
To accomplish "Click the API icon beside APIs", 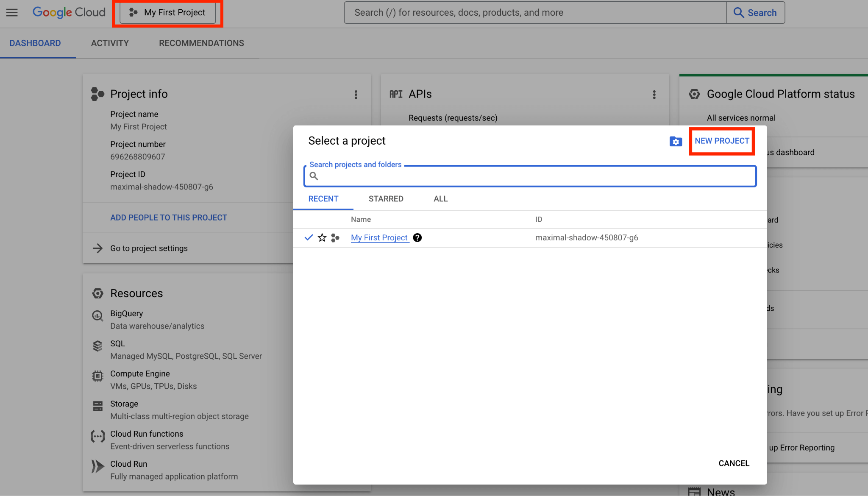I will [x=396, y=94].
